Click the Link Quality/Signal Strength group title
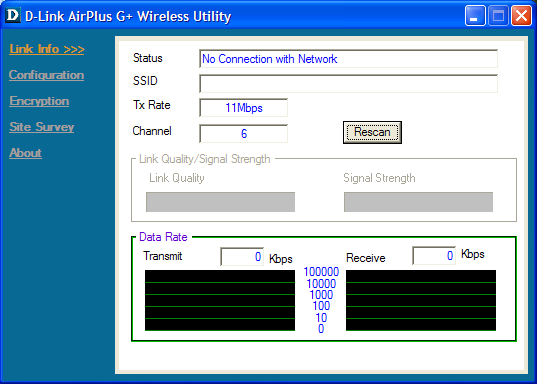 click(x=205, y=159)
